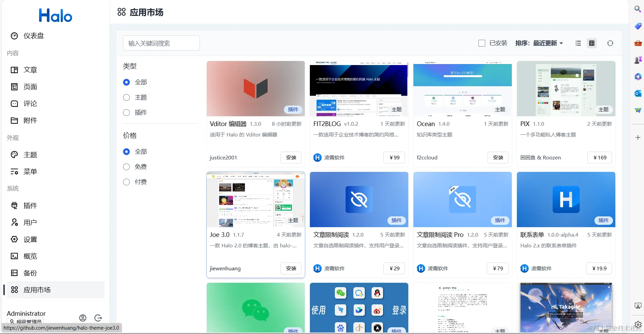This screenshot has width=644, height=334.
Task: Click the 知识库类型主题 description text
Action: point(435,134)
